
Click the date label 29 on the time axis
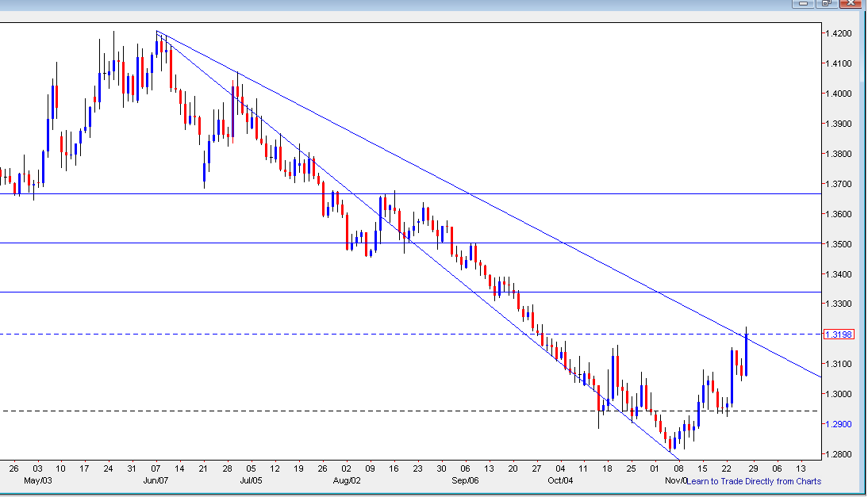pos(753,468)
